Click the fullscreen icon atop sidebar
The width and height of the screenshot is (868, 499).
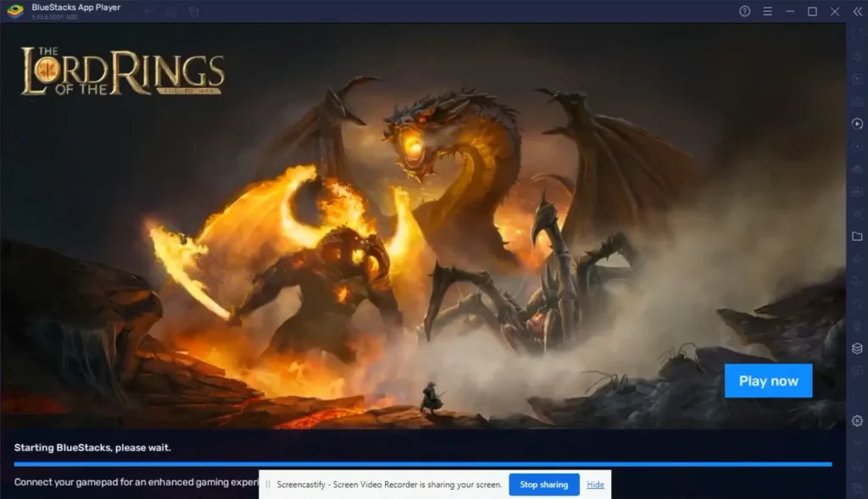[x=857, y=34]
